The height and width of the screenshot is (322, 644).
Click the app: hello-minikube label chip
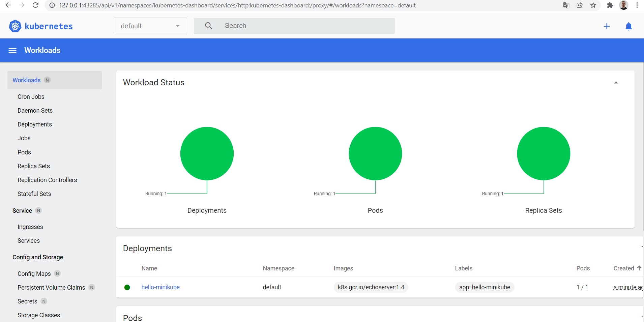click(x=485, y=287)
